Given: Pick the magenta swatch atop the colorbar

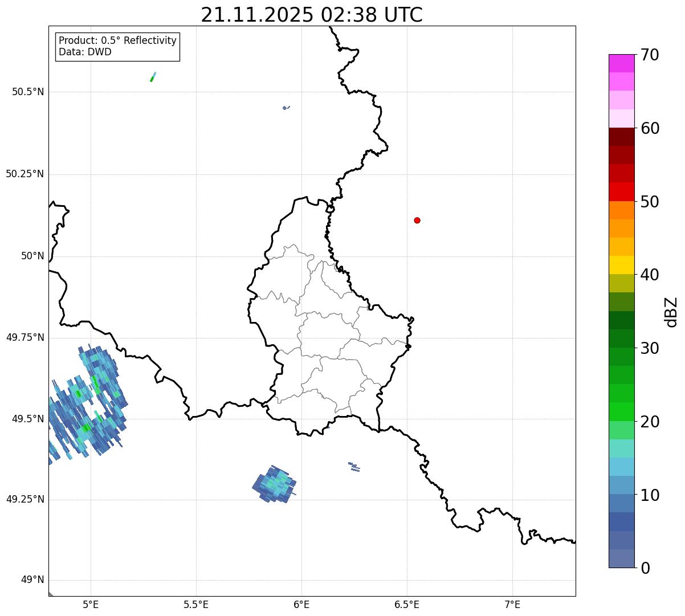Looking at the screenshot, I should coord(621,63).
